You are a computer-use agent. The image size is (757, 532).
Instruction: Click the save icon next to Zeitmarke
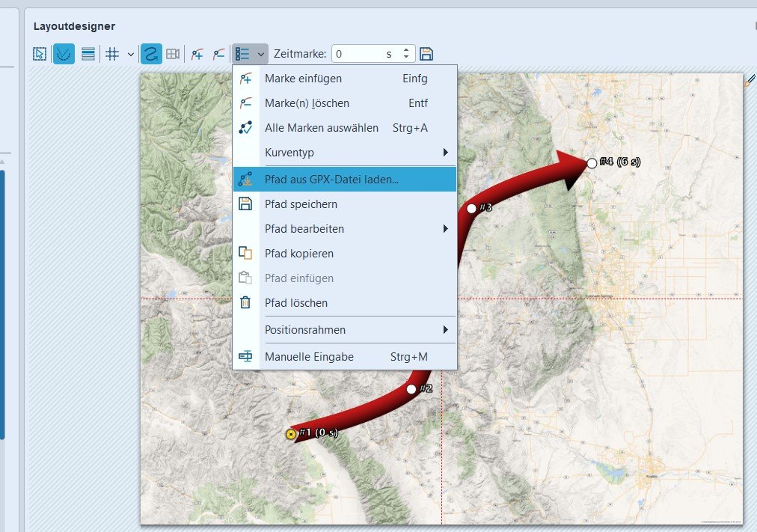click(x=426, y=54)
